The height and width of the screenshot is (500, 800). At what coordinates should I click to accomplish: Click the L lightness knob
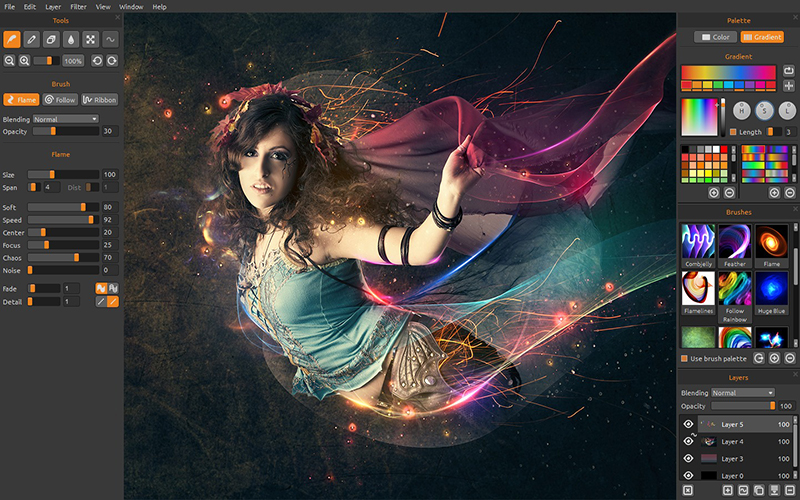point(787,110)
